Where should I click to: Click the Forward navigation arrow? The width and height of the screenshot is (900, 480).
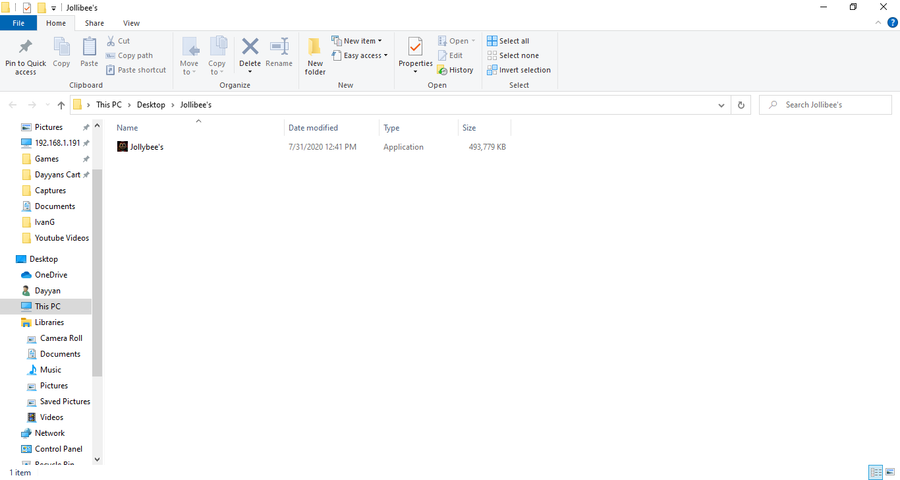point(32,105)
